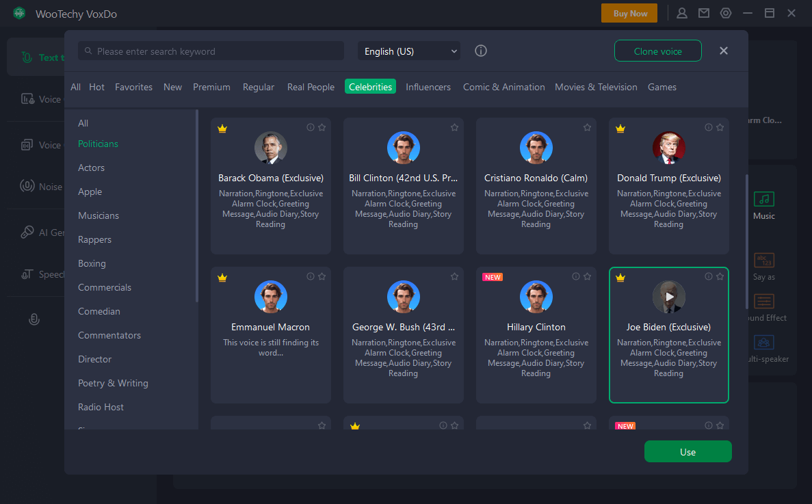The image size is (812, 504).
Task: Star the Cristiano Ronaldo (Calm) voice
Action: coord(587,127)
